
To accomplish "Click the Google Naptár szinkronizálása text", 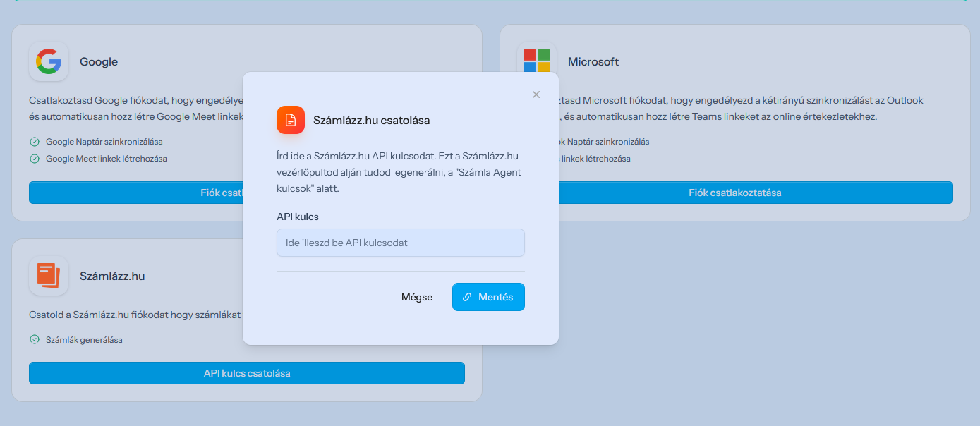I will (x=104, y=142).
